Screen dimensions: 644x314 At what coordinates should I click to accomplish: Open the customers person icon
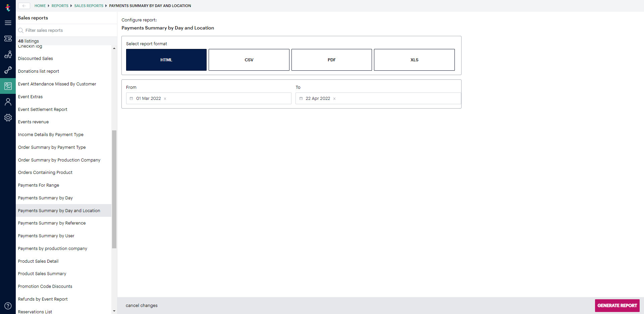(x=8, y=102)
